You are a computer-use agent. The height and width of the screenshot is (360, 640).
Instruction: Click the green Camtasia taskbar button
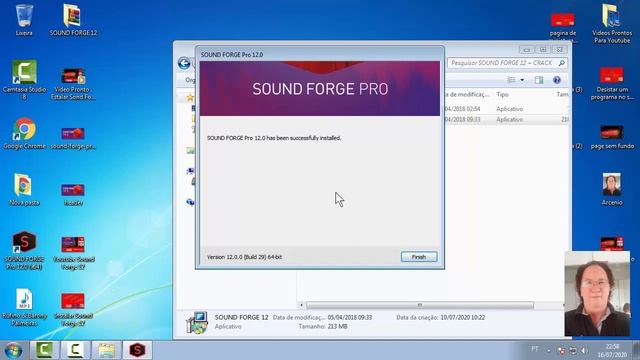click(x=44, y=350)
